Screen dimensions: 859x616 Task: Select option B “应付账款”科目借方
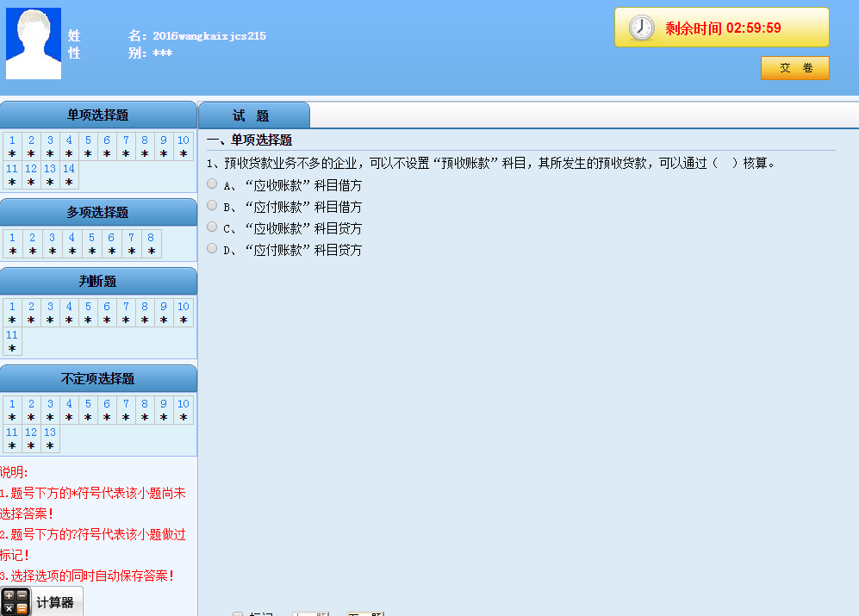point(212,206)
